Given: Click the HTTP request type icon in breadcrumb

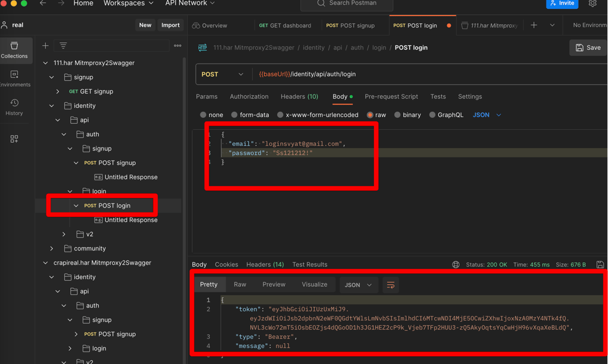Looking at the screenshot, I should click(x=203, y=48).
